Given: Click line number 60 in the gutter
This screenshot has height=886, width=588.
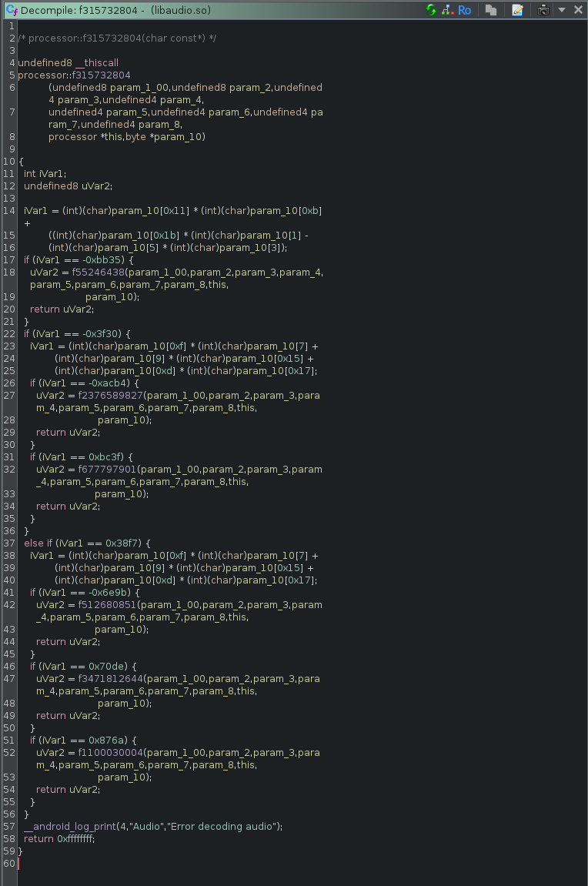Looking at the screenshot, I should (9, 864).
